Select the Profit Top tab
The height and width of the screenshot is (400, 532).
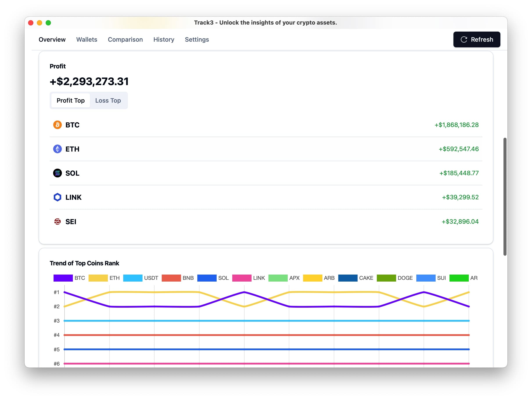pos(70,100)
